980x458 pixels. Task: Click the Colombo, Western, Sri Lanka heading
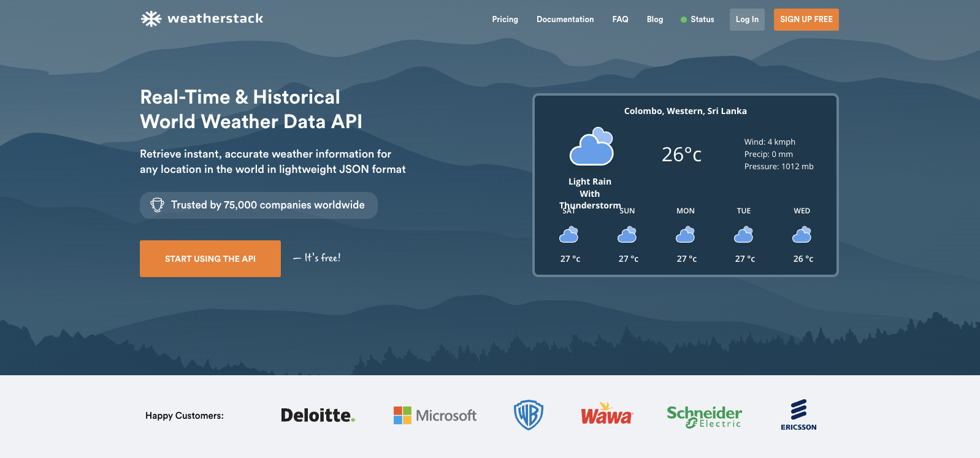pyautogui.click(x=685, y=111)
